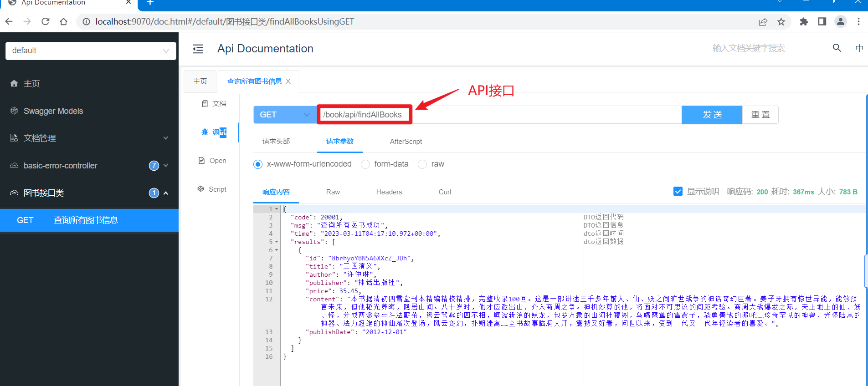Go forward in the browser
The image size is (868, 386).
[x=27, y=21]
